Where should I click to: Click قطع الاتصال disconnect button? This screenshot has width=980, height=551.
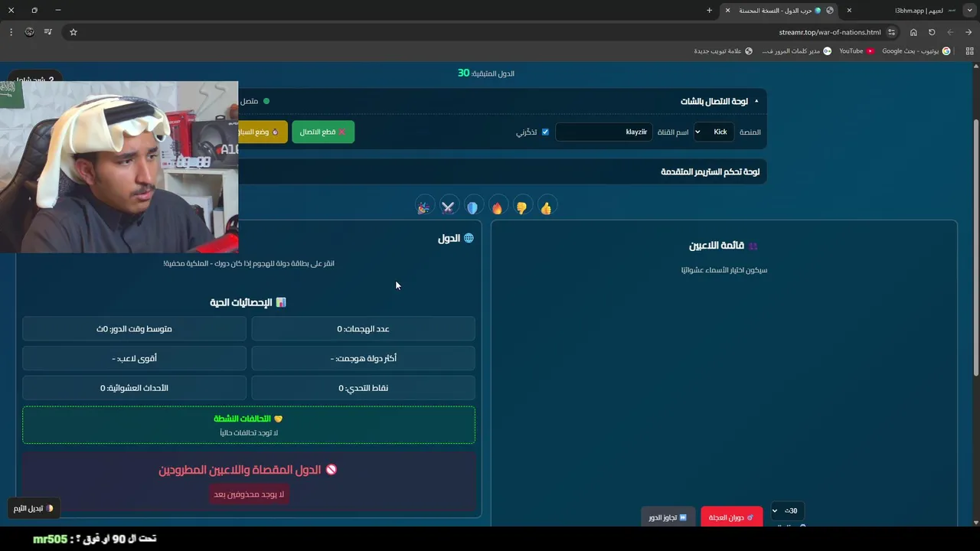[323, 132]
